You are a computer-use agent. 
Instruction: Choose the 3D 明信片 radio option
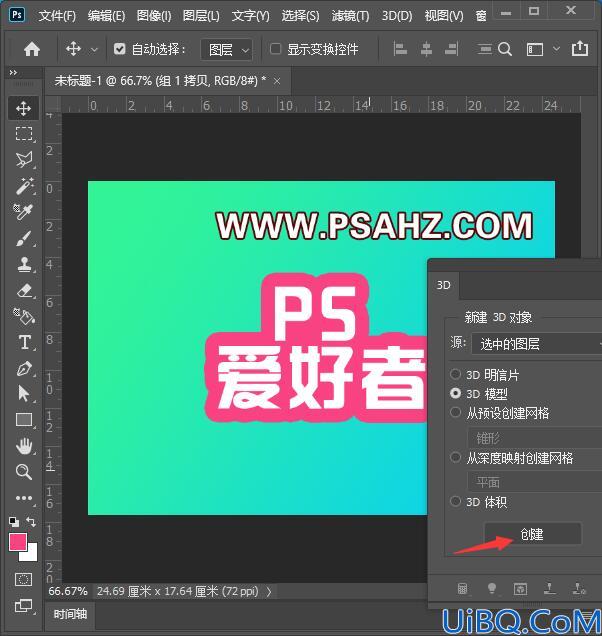[x=455, y=374]
